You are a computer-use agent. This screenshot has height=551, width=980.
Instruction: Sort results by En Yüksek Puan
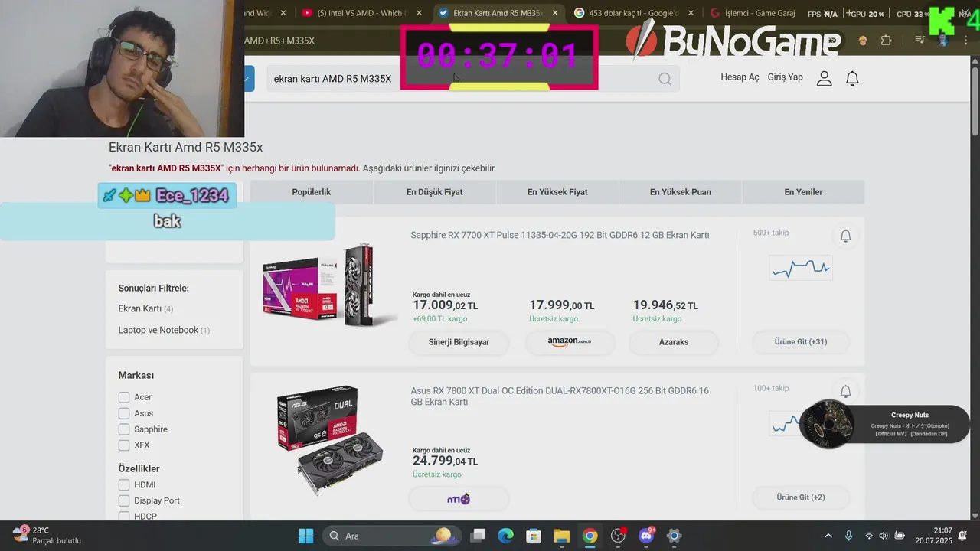(681, 192)
